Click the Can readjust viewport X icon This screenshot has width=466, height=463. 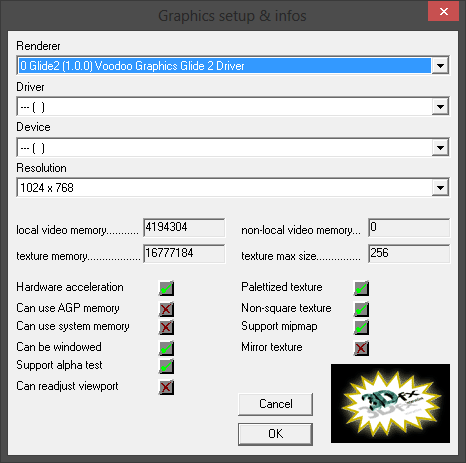click(x=166, y=387)
